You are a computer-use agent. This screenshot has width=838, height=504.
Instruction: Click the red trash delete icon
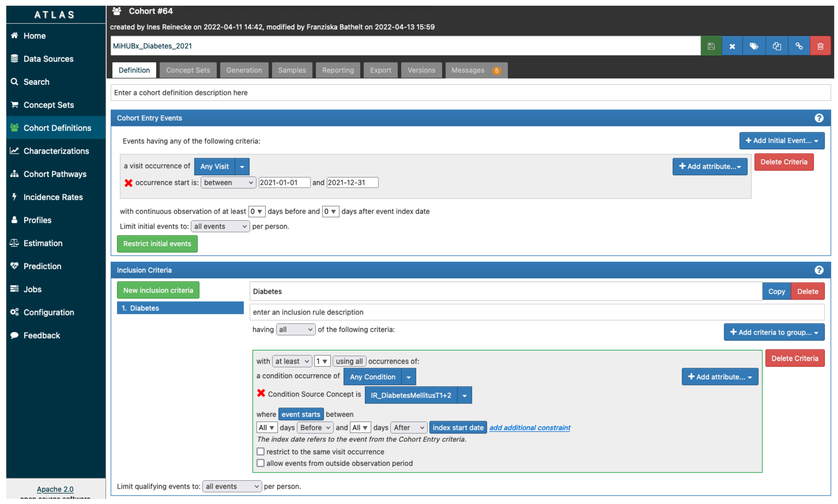point(820,46)
